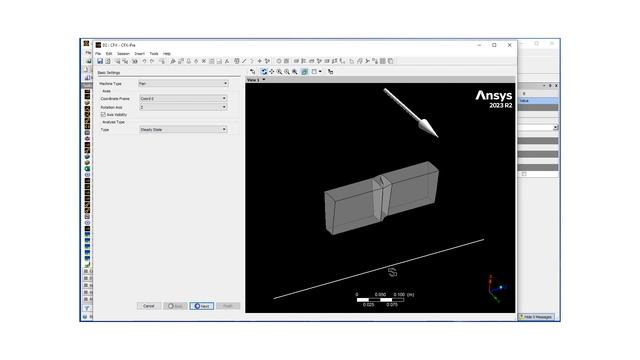
Task: Open the View 1 dropdown arrow
Action: pyautogui.click(x=264, y=80)
